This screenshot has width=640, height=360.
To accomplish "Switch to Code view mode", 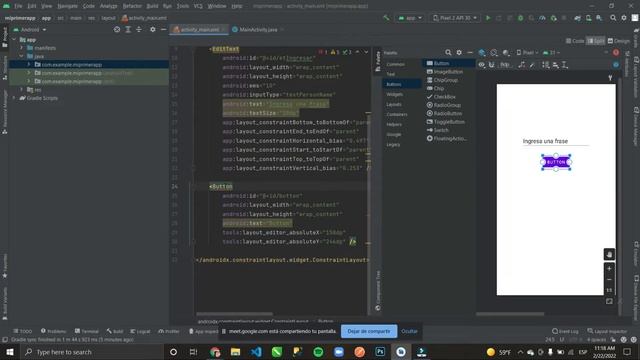I will pyautogui.click(x=575, y=41).
